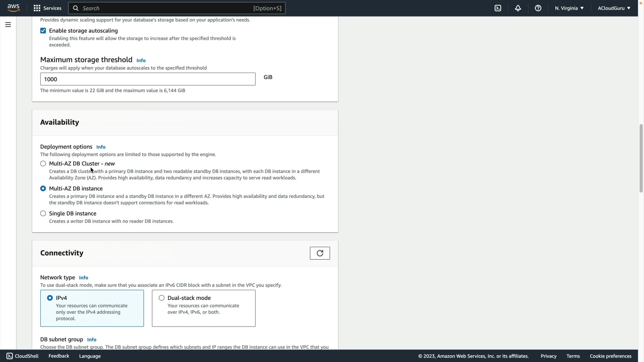Choose Single DB instance option

pyautogui.click(x=43, y=214)
